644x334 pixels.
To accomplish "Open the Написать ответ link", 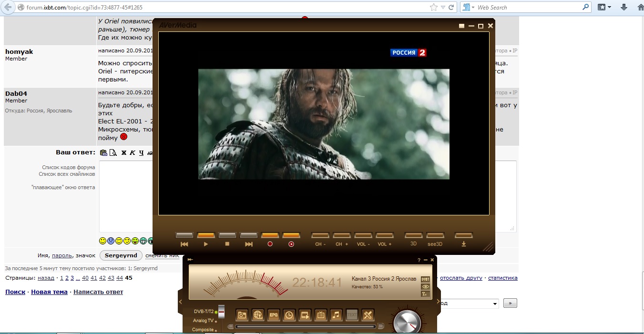I will pos(98,292).
